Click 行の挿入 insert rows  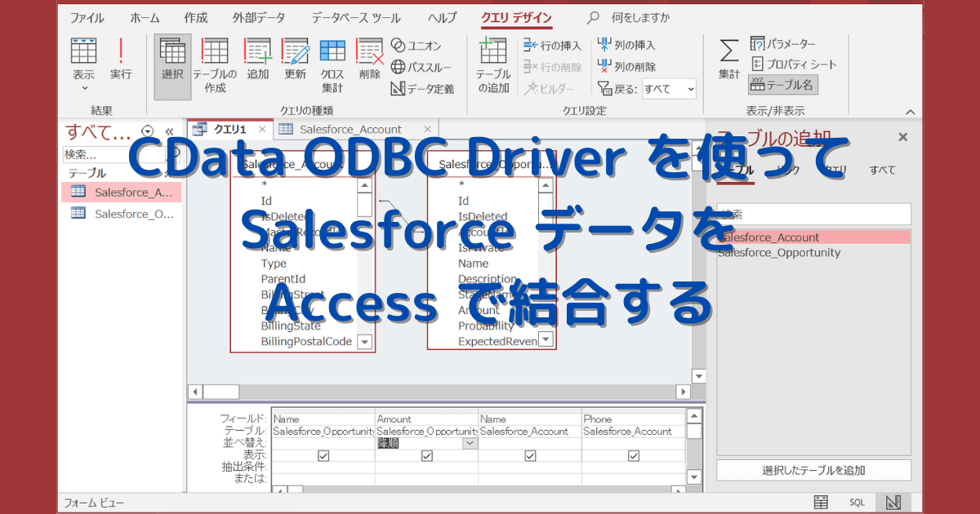552,46
